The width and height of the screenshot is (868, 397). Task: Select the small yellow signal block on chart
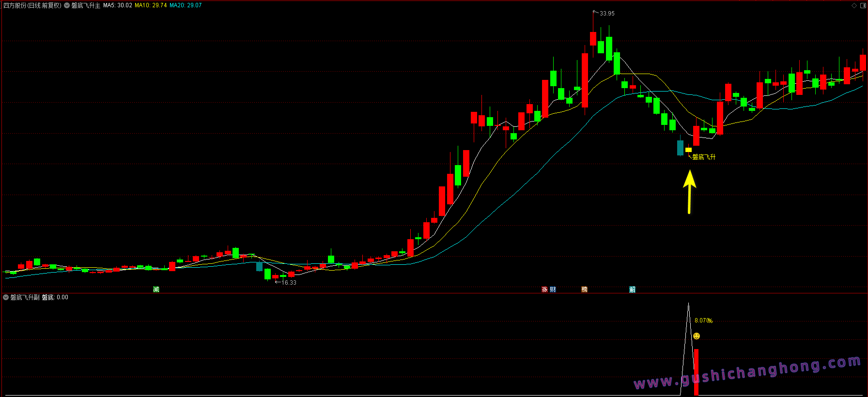688,150
